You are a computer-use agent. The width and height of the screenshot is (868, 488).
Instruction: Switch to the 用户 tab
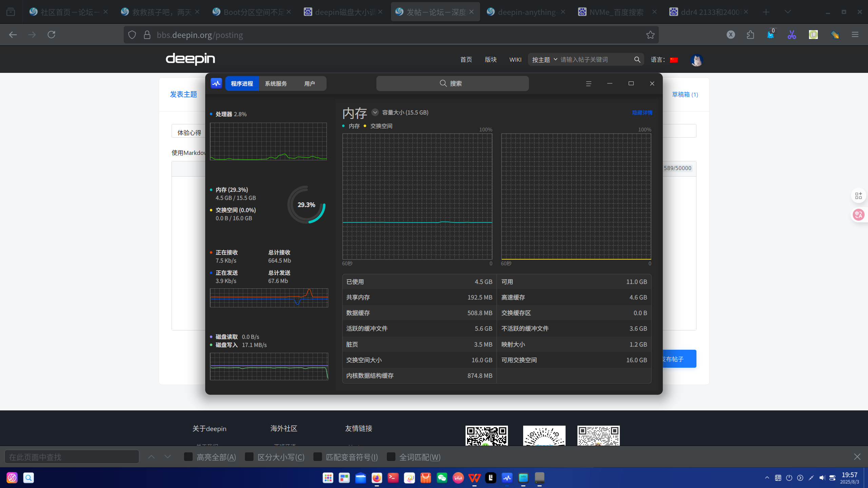pos(309,83)
